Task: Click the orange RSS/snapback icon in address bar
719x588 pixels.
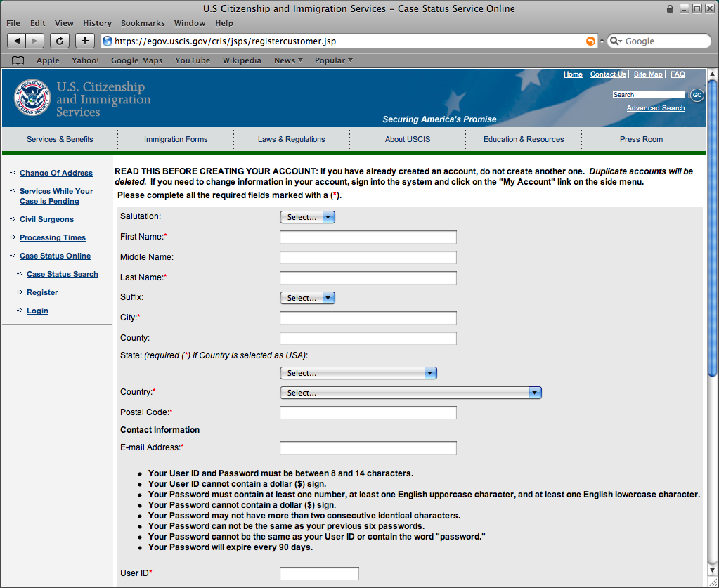Action: (590, 41)
